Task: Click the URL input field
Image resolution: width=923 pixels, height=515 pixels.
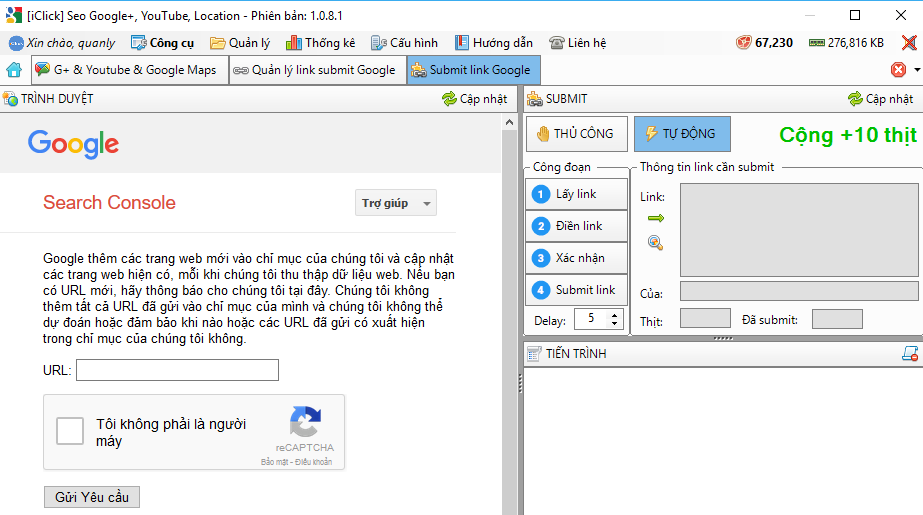Action: pyautogui.click(x=177, y=370)
